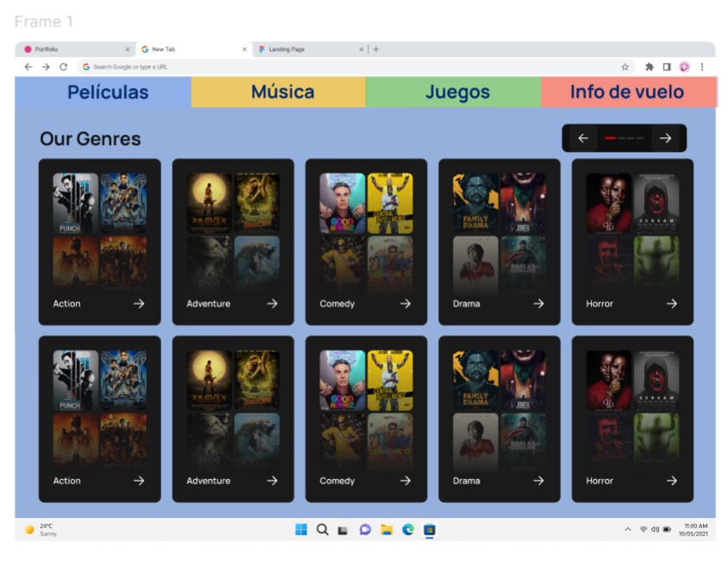
Task: Open the Juegos tab
Action: [x=454, y=92]
